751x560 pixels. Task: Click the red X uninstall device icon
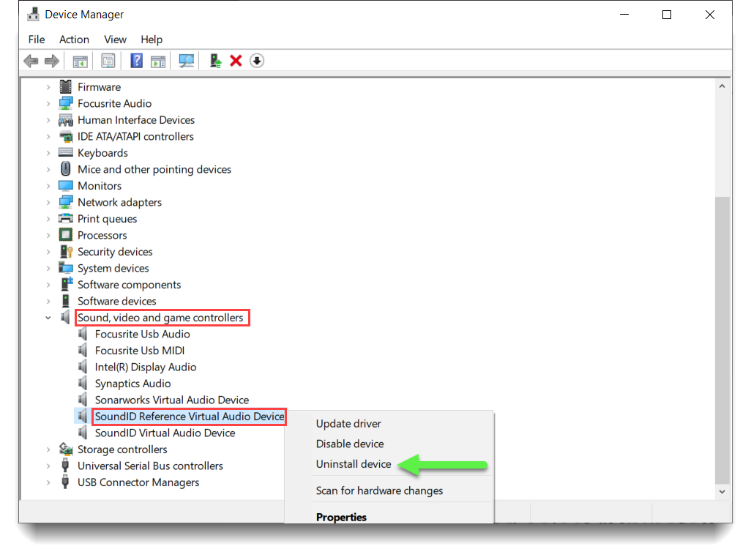pyautogui.click(x=236, y=61)
